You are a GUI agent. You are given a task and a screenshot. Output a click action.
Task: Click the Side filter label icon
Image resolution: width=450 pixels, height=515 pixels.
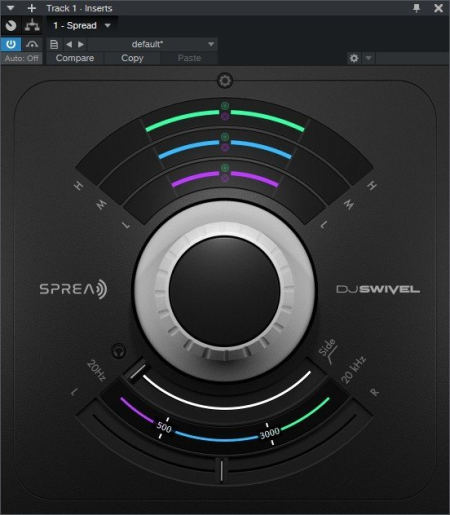pyautogui.click(x=328, y=352)
